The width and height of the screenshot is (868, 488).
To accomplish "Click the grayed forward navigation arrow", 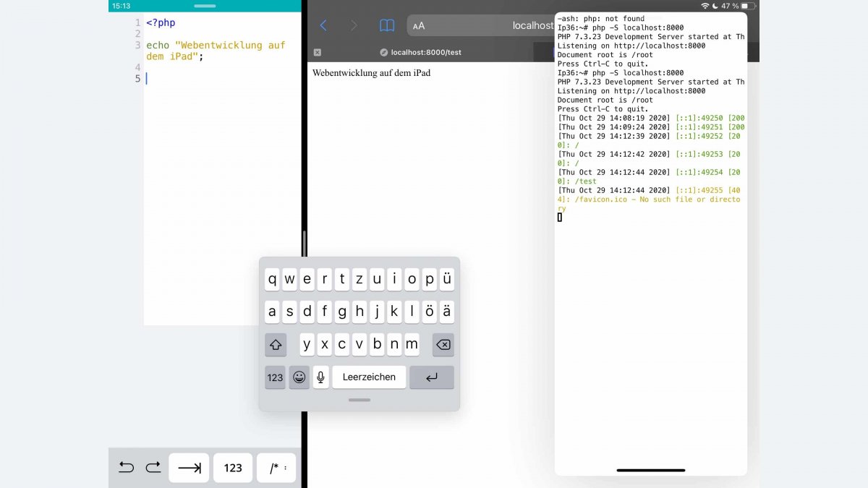I will click(352, 25).
